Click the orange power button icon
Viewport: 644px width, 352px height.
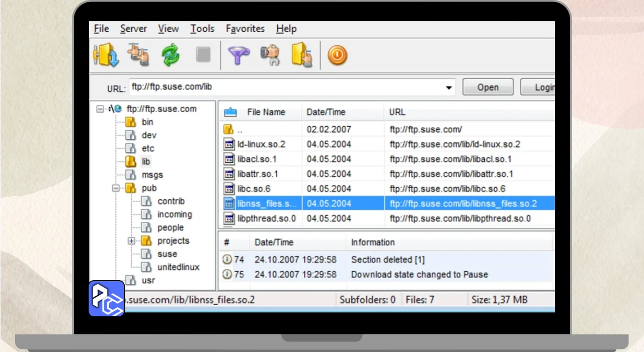click(337, 55)
